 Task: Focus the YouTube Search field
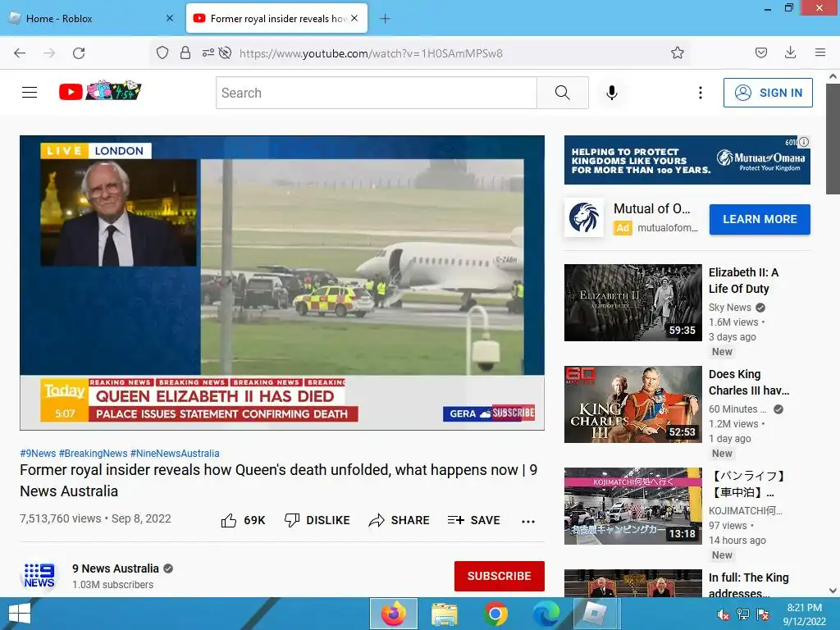coord(377,93)
